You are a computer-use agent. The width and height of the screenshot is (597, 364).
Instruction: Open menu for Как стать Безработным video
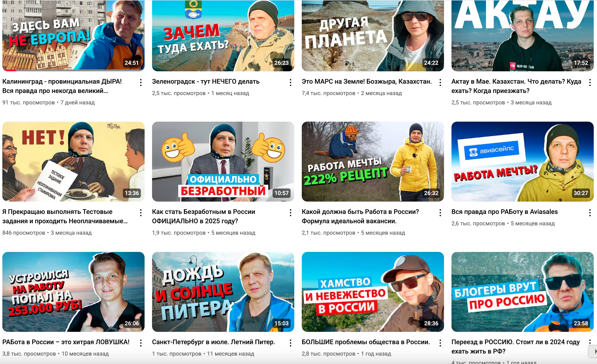coord(291,213)
